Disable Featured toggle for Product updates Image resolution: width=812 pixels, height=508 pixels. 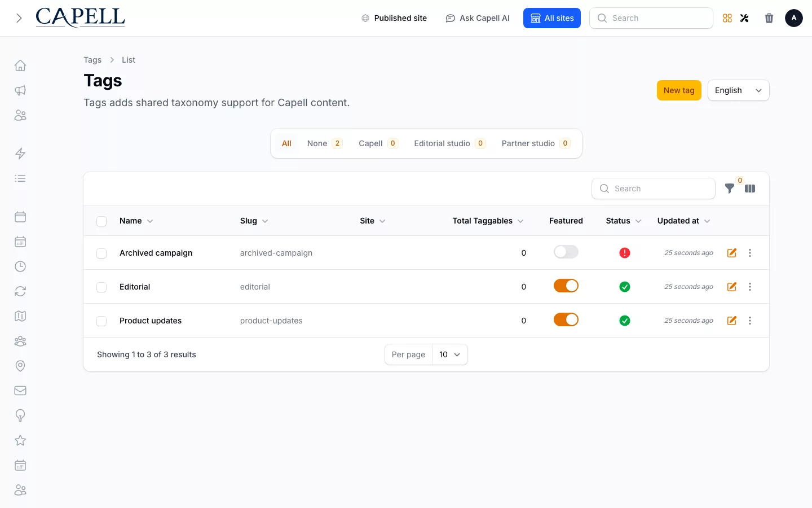tap(566, 319)
